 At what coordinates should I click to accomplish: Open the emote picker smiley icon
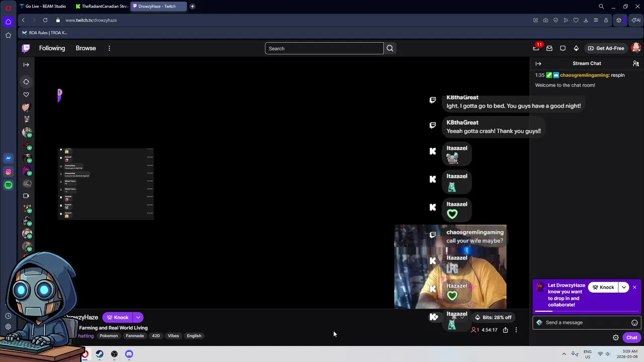coord(634,323)
